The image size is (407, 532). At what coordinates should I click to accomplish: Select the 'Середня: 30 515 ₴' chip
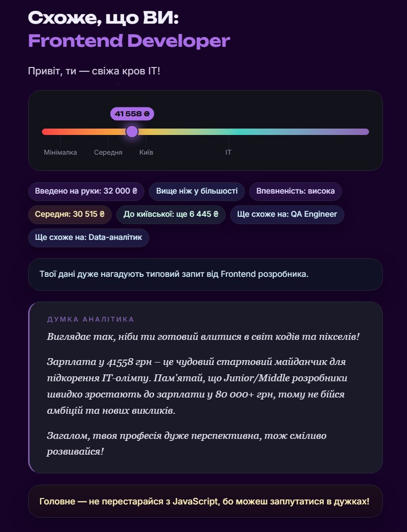(70, 214)
